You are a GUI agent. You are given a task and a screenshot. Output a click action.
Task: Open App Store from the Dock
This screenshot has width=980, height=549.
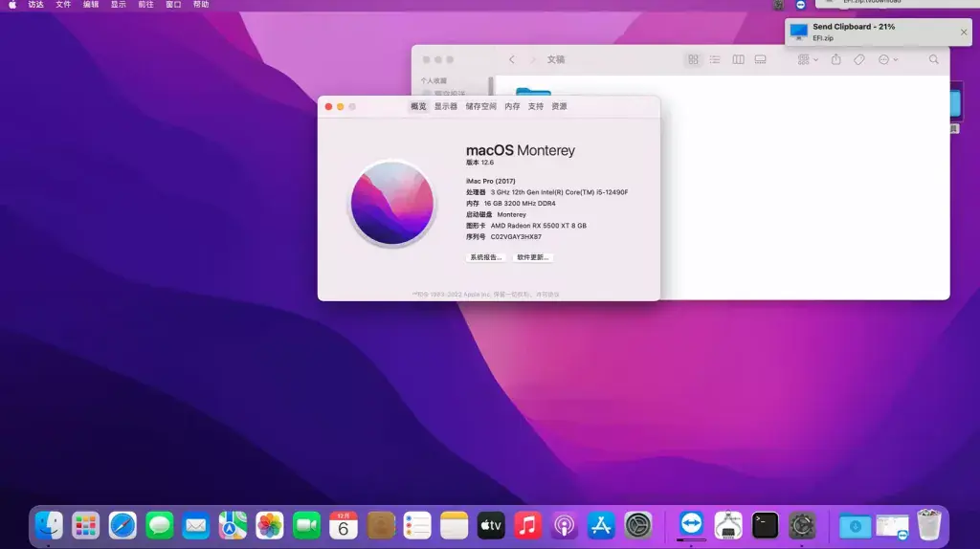[601, 525]
